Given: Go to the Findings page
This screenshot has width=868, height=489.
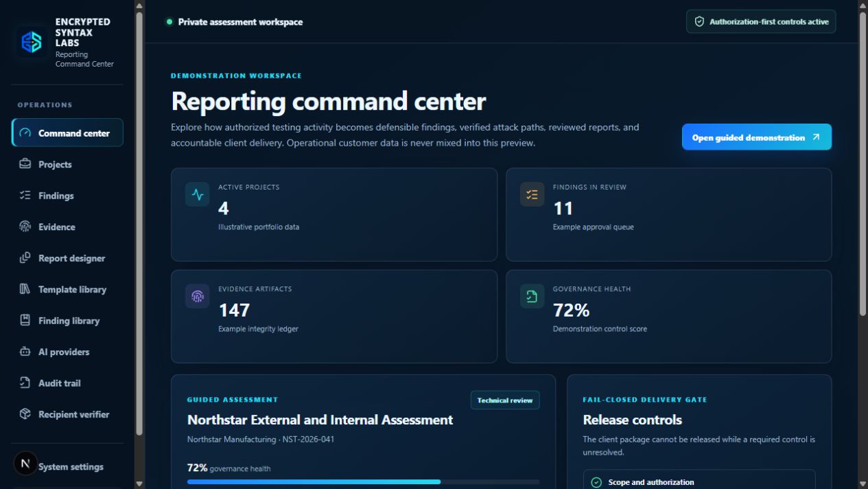Looking at the screenshot, I should [67, 196].
